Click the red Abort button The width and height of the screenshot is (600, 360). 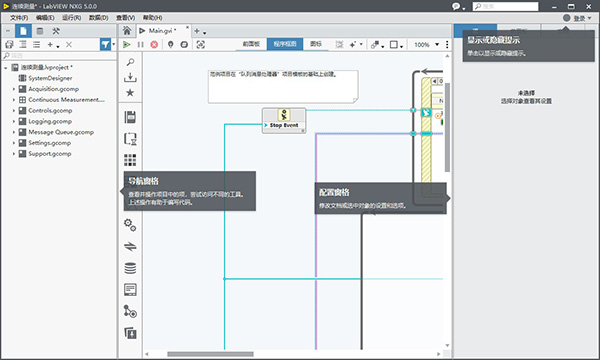[x=154, y=45]
